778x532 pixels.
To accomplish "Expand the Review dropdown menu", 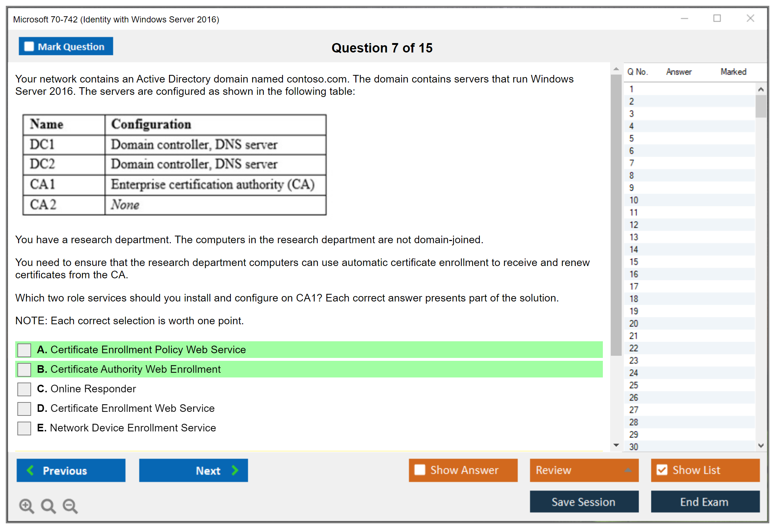I will [628, 470].
